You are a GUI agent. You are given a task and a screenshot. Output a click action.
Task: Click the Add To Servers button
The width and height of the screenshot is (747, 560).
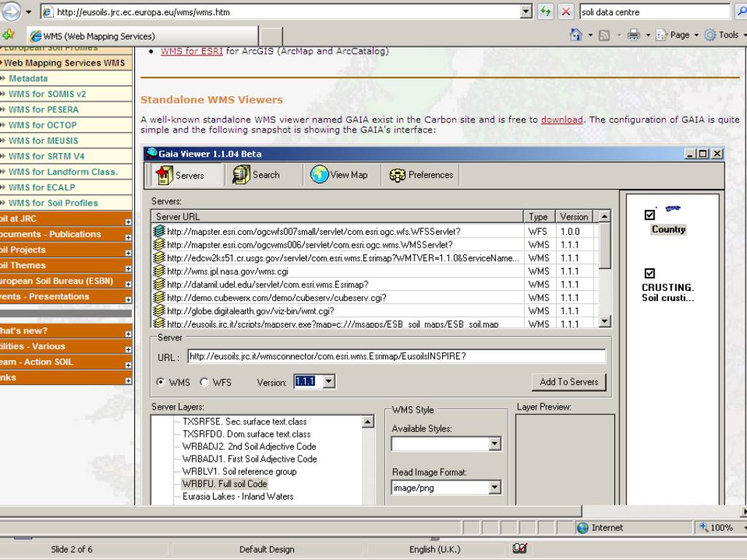coord(568,382)
